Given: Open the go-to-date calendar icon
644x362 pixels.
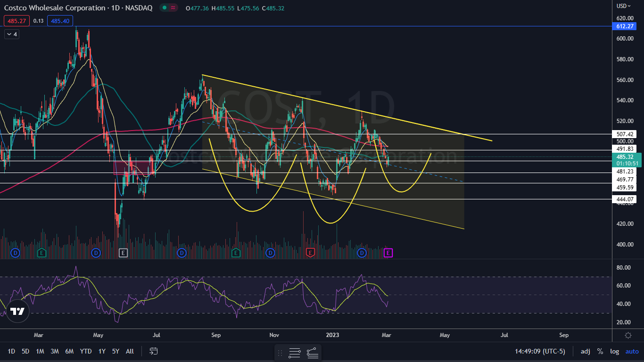Looking at the screenshot, I should (x=153, y=351).
